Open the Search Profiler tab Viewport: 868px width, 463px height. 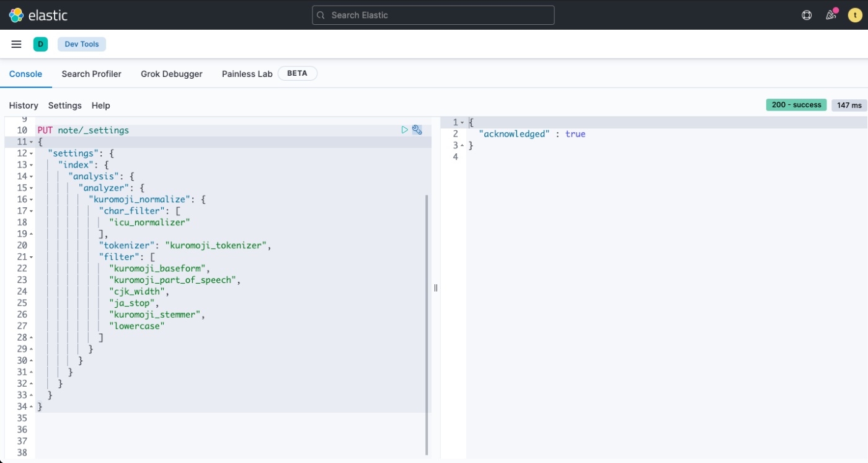point(91,74)
